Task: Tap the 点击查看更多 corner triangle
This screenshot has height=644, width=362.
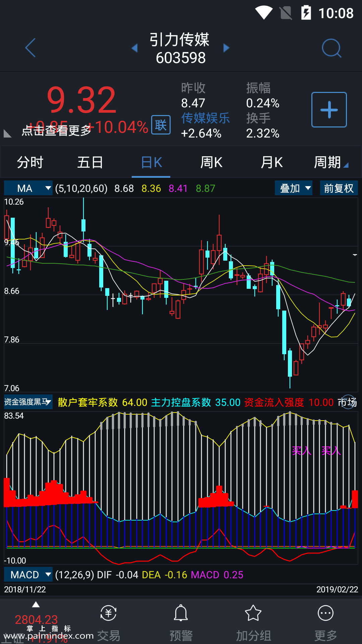Action: pos(7,133)
